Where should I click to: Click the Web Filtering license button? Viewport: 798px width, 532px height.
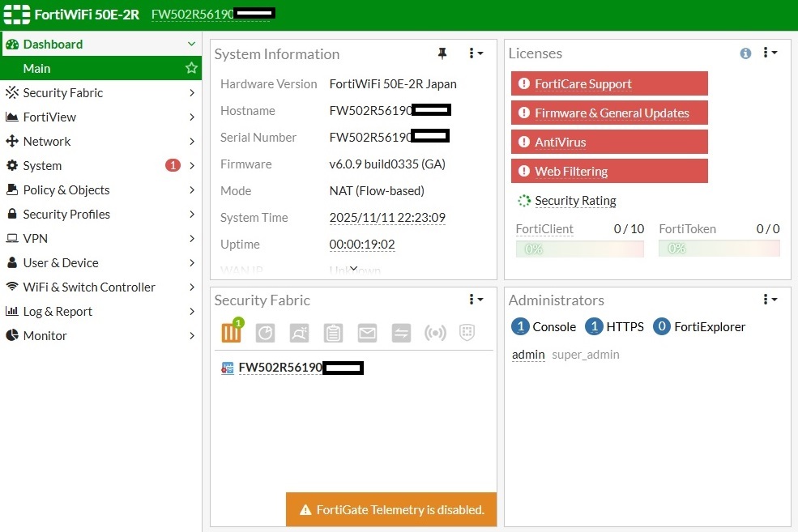(x=609, y=171)
